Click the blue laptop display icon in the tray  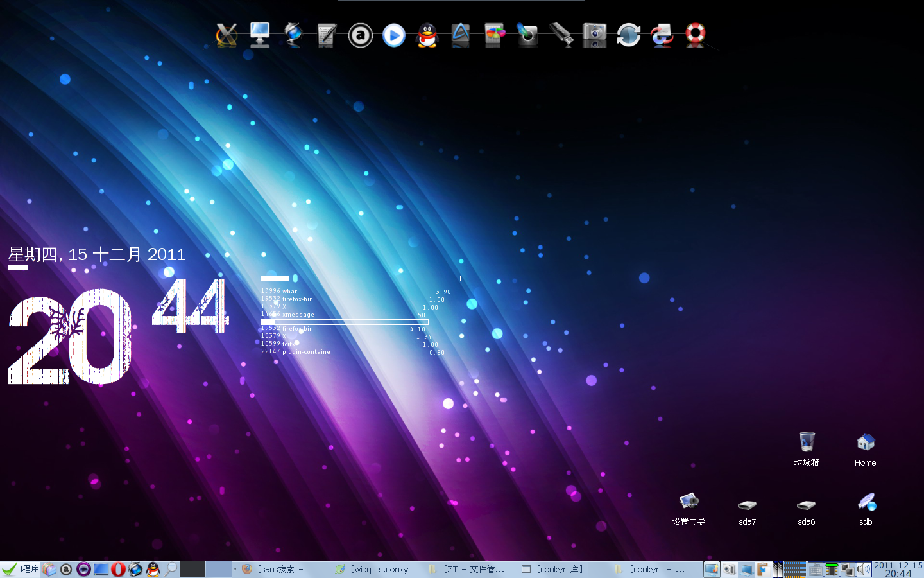746,569
